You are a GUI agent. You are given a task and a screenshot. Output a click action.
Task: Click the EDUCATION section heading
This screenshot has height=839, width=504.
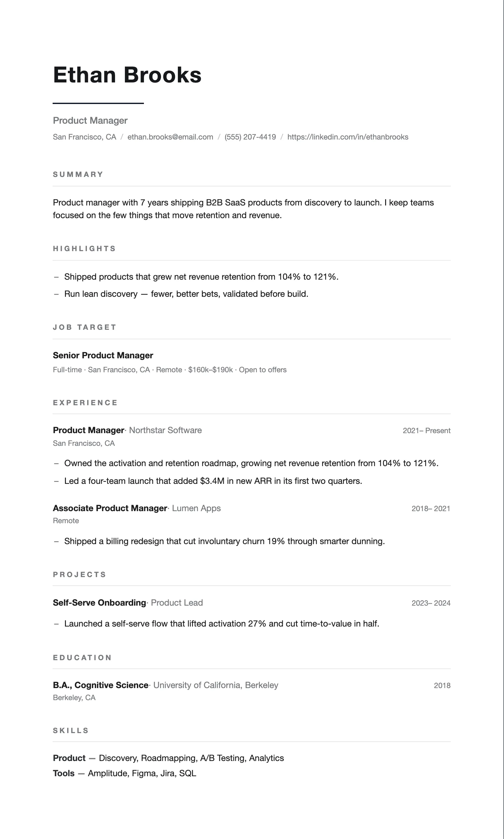click(x=82, y=658)
